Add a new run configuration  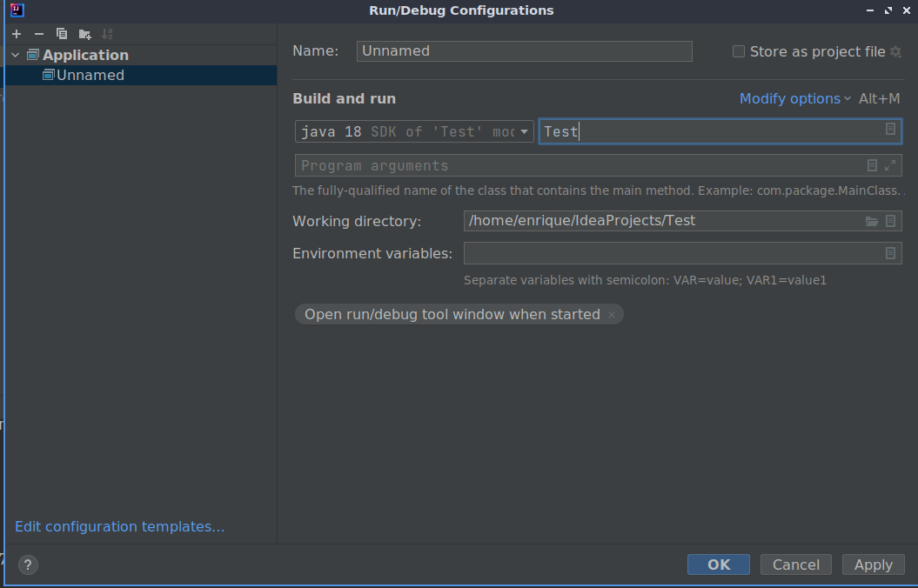pyautogui.click(x=17, y=34)
